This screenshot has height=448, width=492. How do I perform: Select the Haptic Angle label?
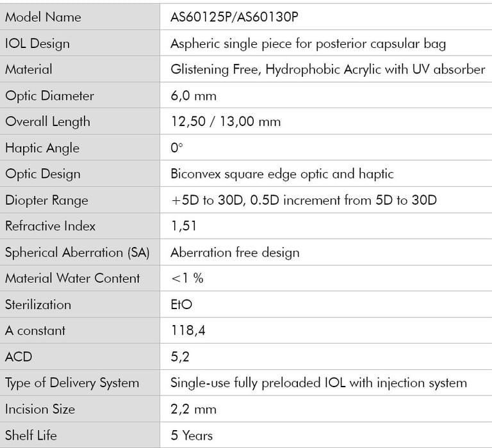pyautogui.click(x=42, y=148)
